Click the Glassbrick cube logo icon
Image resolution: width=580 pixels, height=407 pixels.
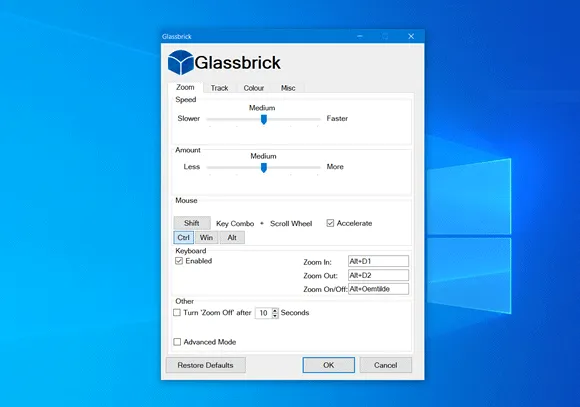[x=181, y=62]
